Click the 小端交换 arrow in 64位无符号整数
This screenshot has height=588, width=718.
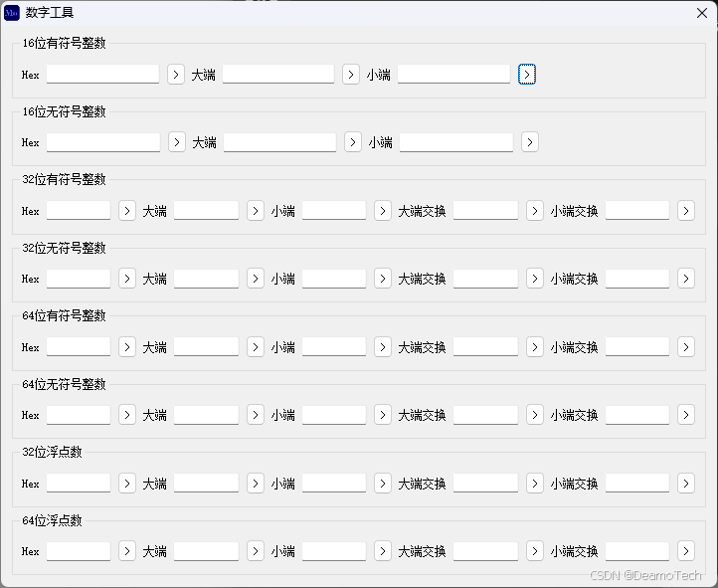[x=686, y=415]
